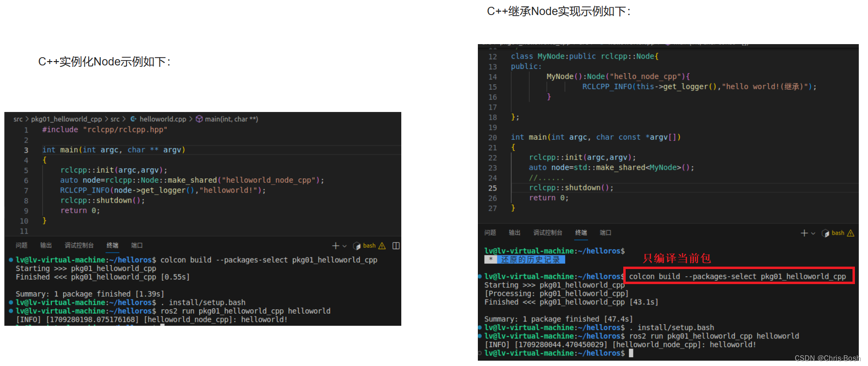868x366 pixels.
Task: Click line number 3 in left editor
Action: click(x=26, y=150)
